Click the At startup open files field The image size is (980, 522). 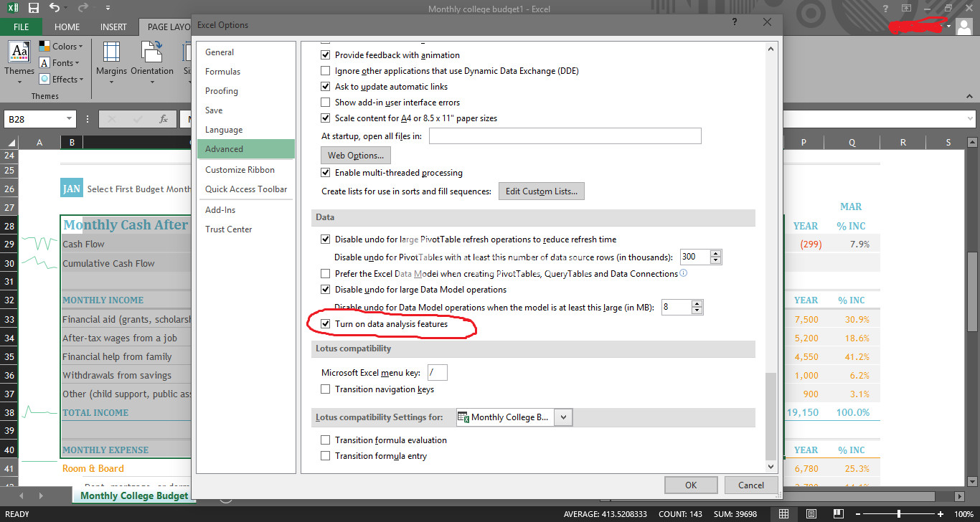pos(565,136)
